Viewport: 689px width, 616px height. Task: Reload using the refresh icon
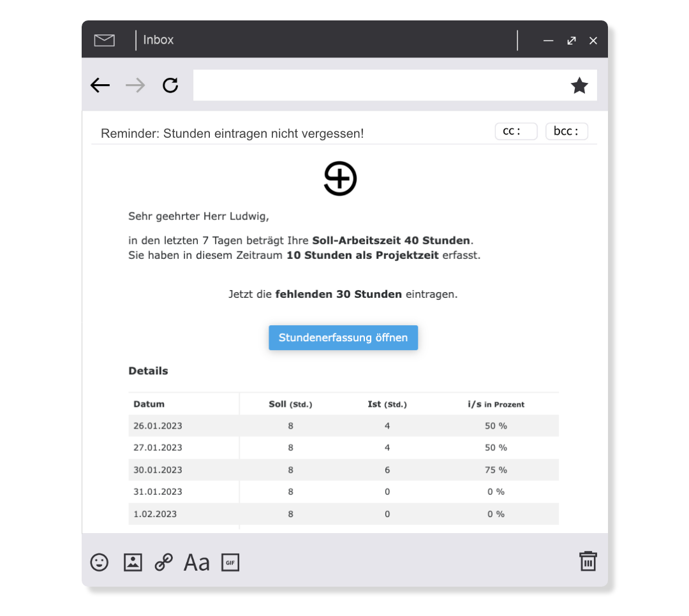[170, 85]
